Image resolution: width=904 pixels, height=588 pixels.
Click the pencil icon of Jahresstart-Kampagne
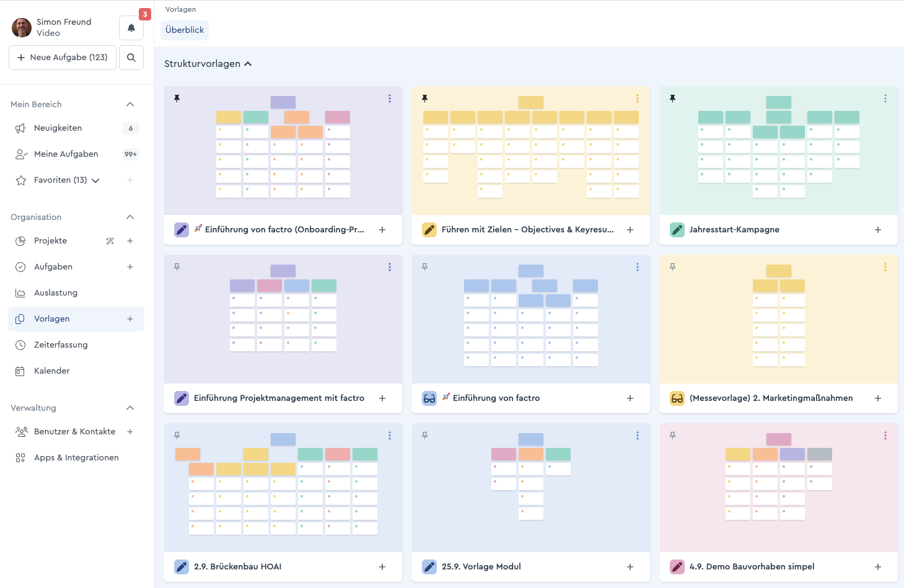(x=677, y=230)
